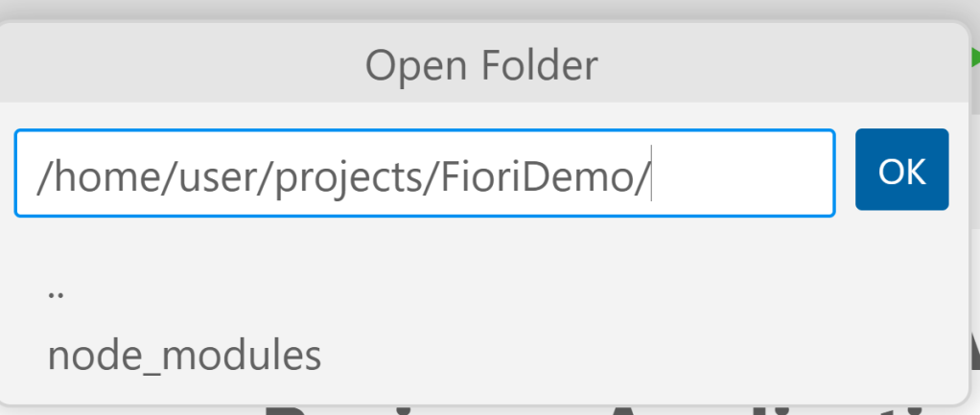Click empty row space right of ".."

point(479,292)
